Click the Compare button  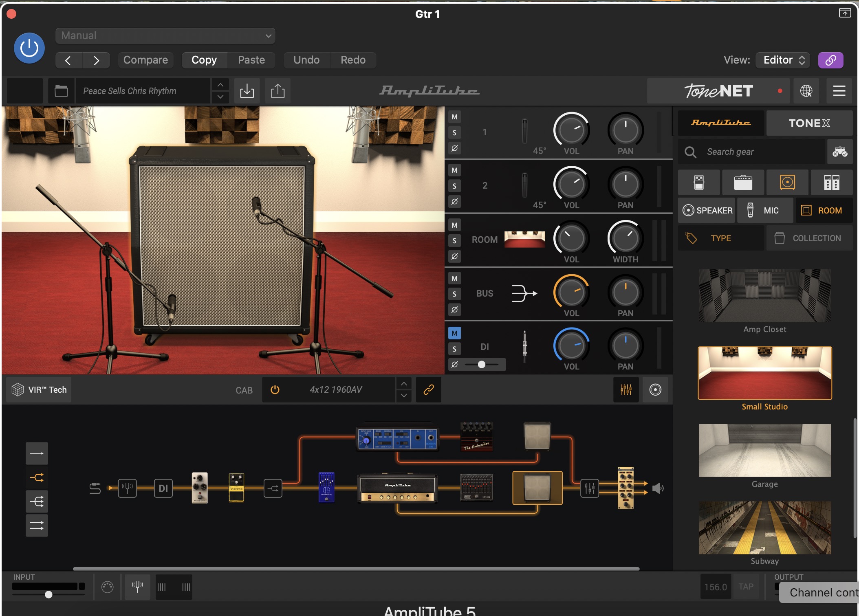coord(145,60)
